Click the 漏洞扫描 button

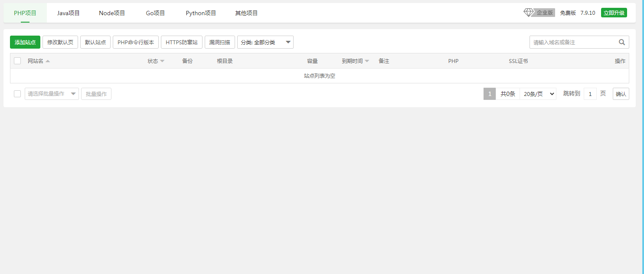220,42
